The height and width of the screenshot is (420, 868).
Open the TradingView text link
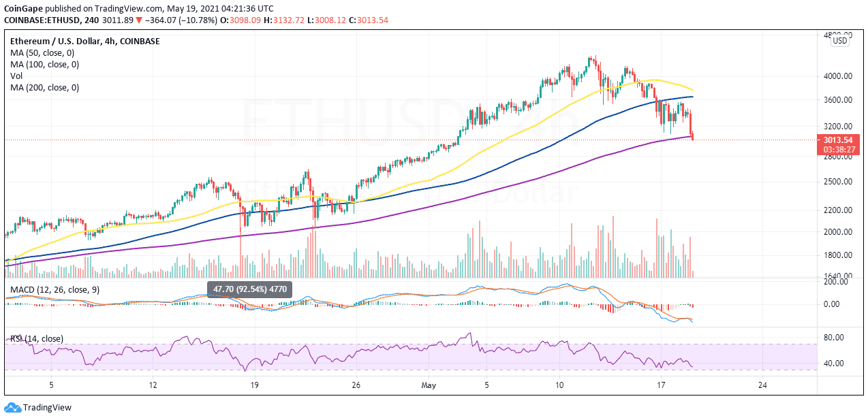click(47, 408)
